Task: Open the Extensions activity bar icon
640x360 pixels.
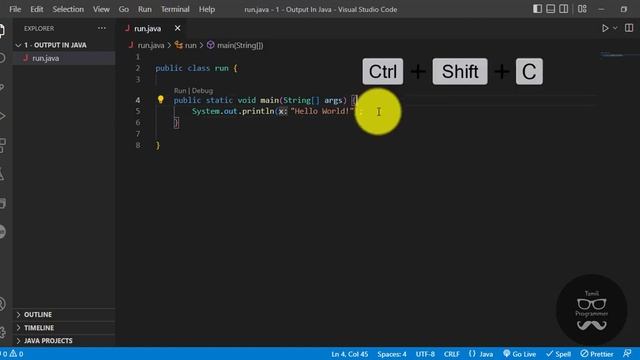Action: tap(2, 145)
